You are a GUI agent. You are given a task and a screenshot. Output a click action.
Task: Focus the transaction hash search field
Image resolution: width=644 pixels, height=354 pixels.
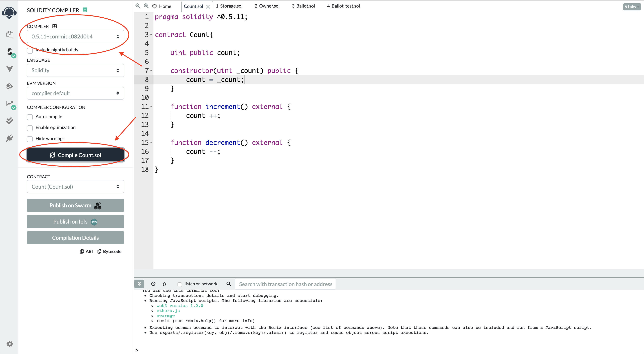285,284
